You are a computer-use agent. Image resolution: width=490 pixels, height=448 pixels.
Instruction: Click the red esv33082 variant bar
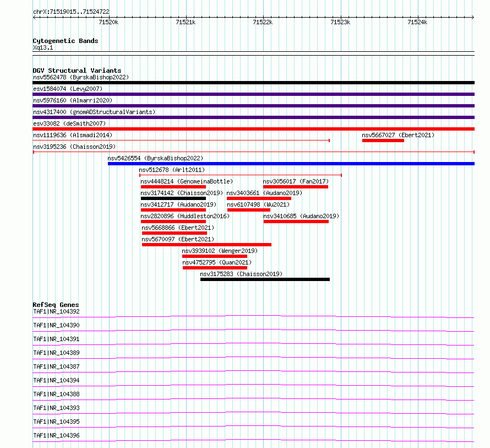[x=253, y=129]
